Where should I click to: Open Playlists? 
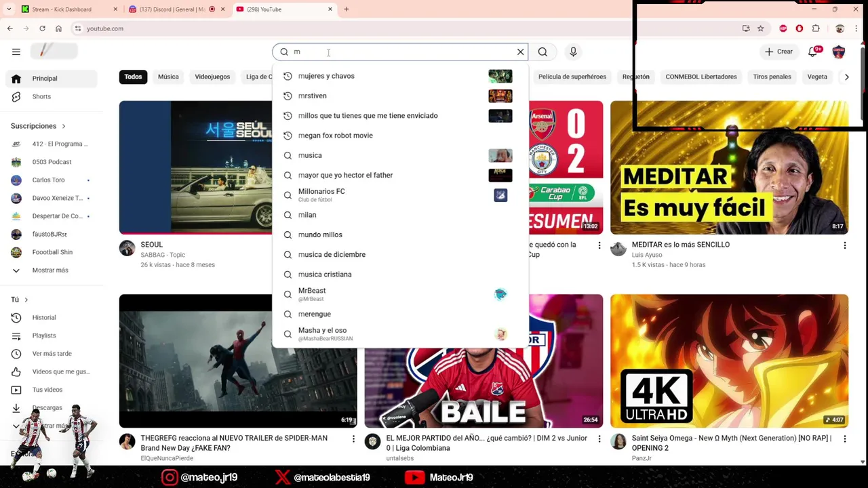pyautogui.click(x=52, y=335)
